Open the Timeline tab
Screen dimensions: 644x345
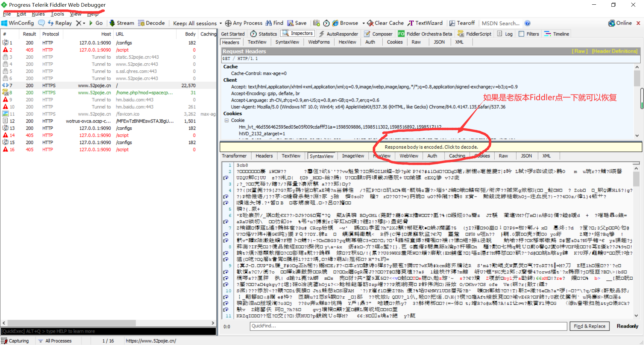(557, 34)
